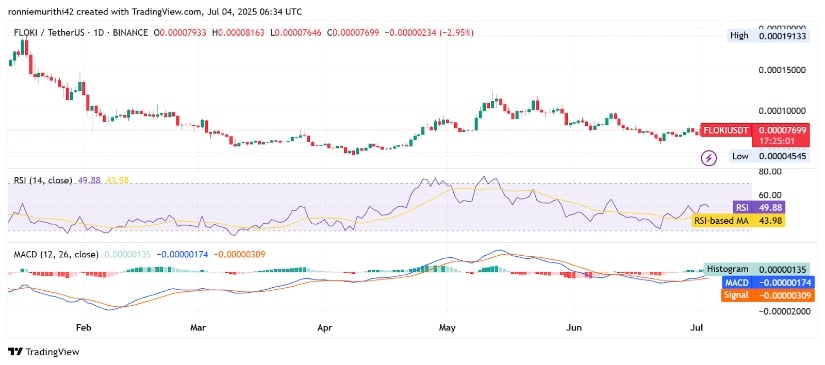Click the RSI value 49.88 in legend
825x365 pixels.
pyautogui.click(x=89, y=180)
